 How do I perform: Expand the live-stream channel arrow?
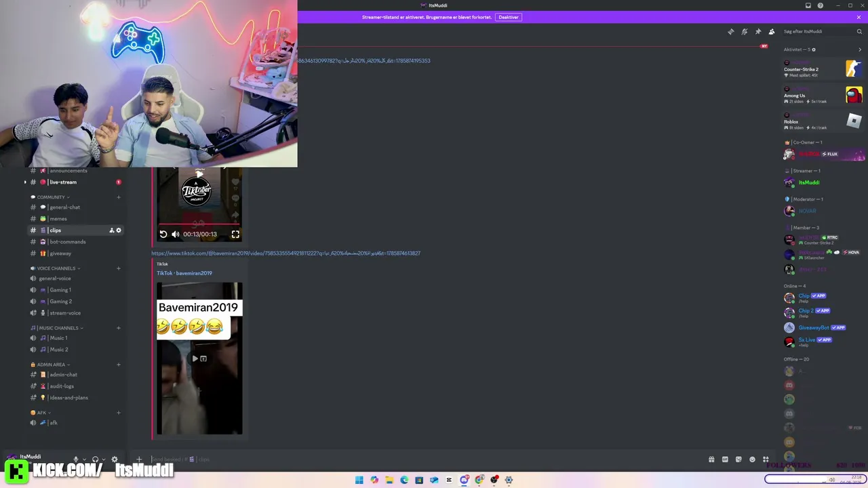pyautogui.click(x=25, y=182)
